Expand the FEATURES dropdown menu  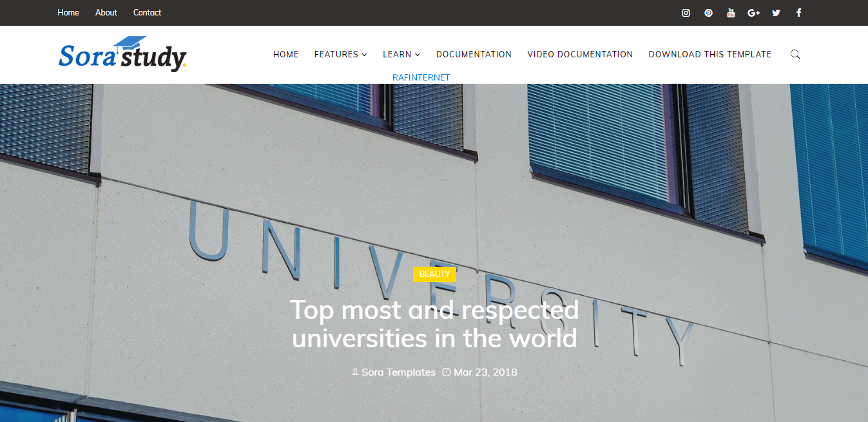coord(340,54)
